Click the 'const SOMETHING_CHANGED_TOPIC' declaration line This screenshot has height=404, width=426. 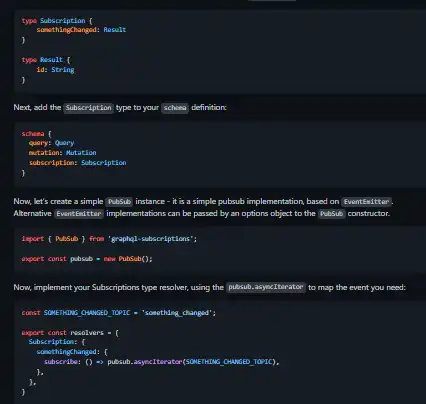tap(119, 313)
